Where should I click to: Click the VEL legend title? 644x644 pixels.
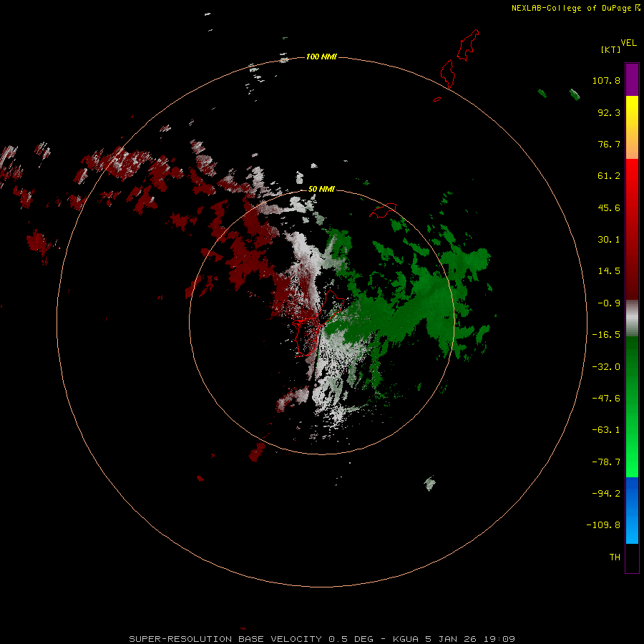tap(628, 43)
